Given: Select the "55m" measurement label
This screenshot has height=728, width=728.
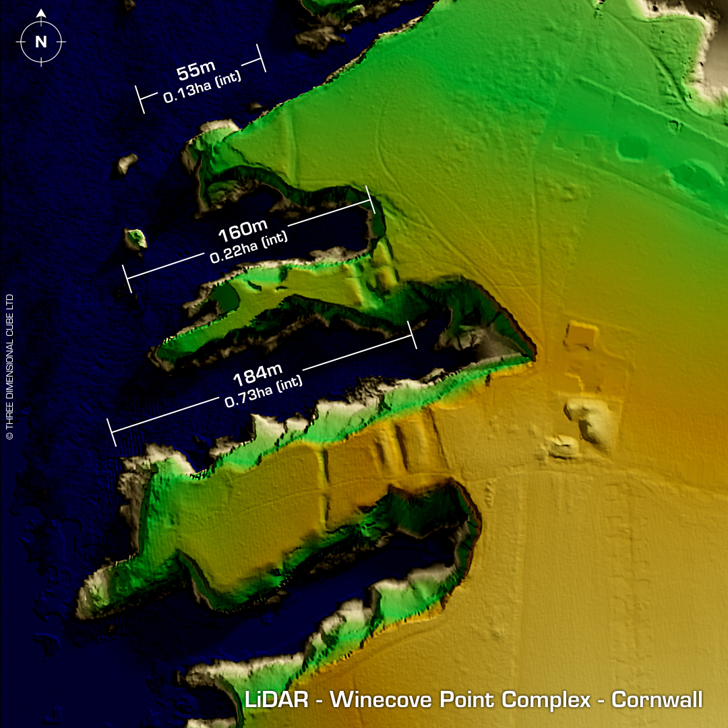Looking at the screenshot, I should click(196, 70).
